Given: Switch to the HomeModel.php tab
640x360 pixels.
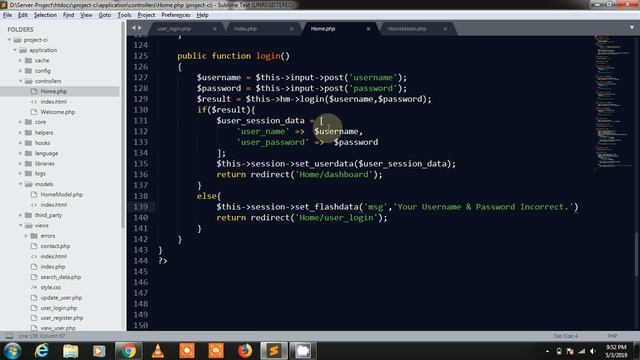Looking at the screenshot, I should pos(407,29).
